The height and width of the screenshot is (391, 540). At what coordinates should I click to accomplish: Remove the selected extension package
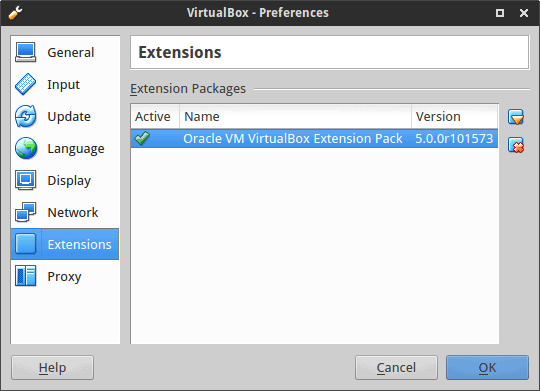coord(516,145)
